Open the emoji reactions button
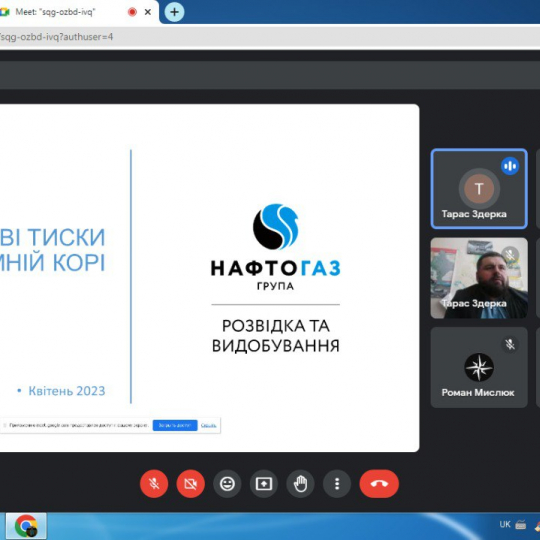The height and width of the screenshot is (540, 540). (227, 484)
